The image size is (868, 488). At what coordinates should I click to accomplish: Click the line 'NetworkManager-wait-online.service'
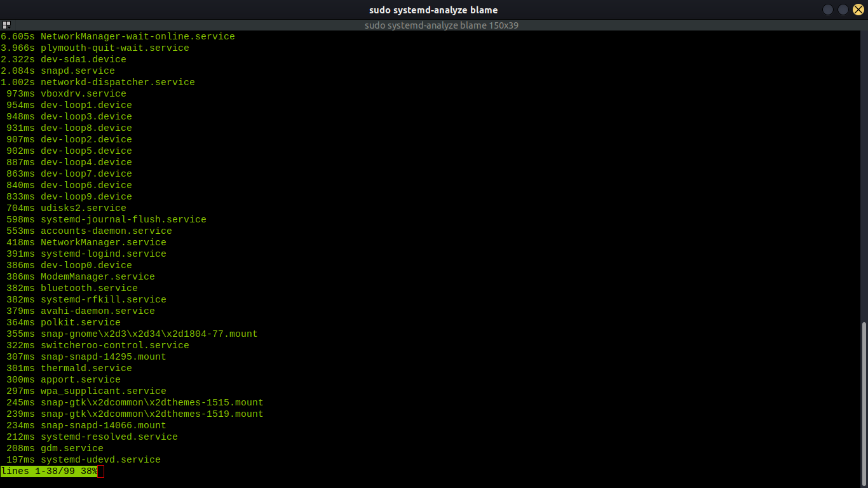click(x=138, y=37)
